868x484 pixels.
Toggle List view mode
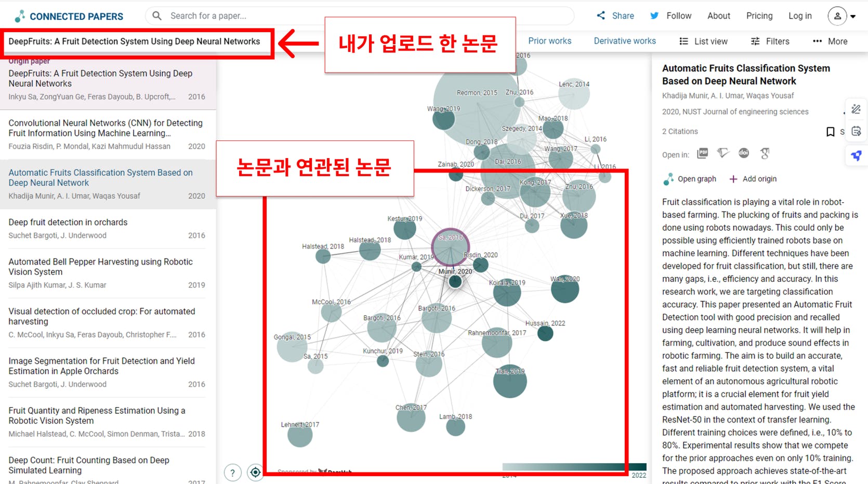point(703,41)
